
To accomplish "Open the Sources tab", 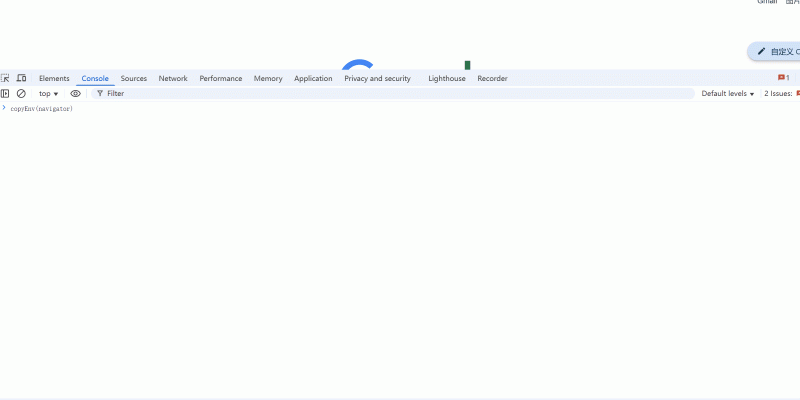I will (x=134, y=78).
